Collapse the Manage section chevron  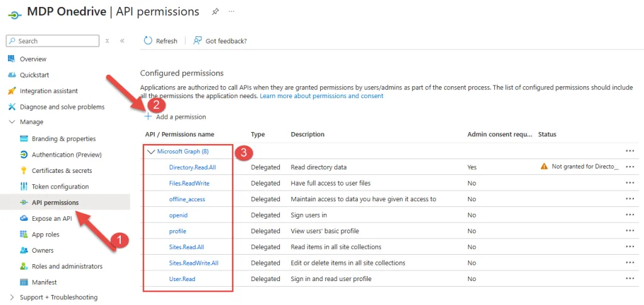click(12, 122)
